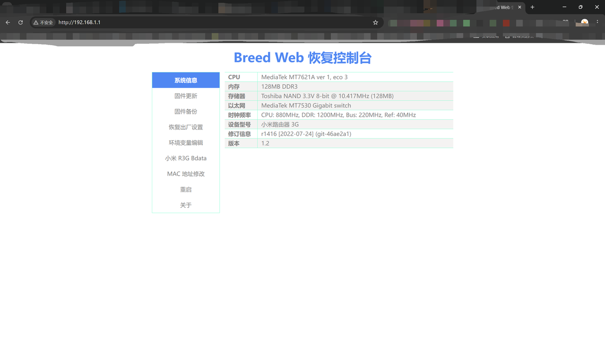The width and height of the screenshot is (605, 364).
Task: Select MAC 地址修改 in the sidebar
Action: point(186,174)
